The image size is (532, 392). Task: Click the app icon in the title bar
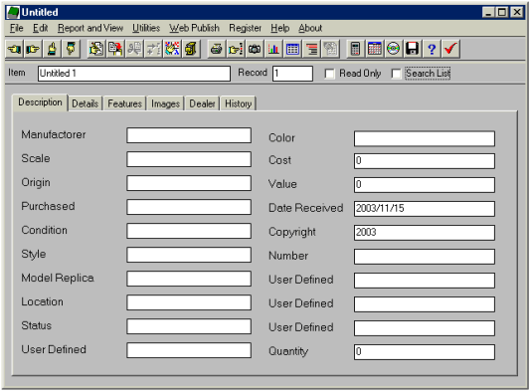click(x=13, y=13)
